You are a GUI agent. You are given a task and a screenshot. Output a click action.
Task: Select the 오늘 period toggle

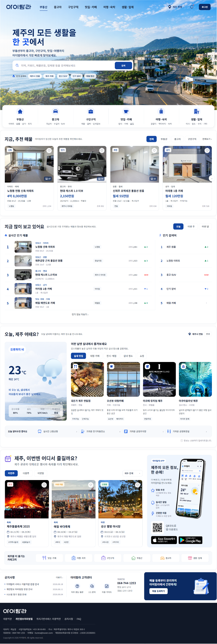coord(178,226)
